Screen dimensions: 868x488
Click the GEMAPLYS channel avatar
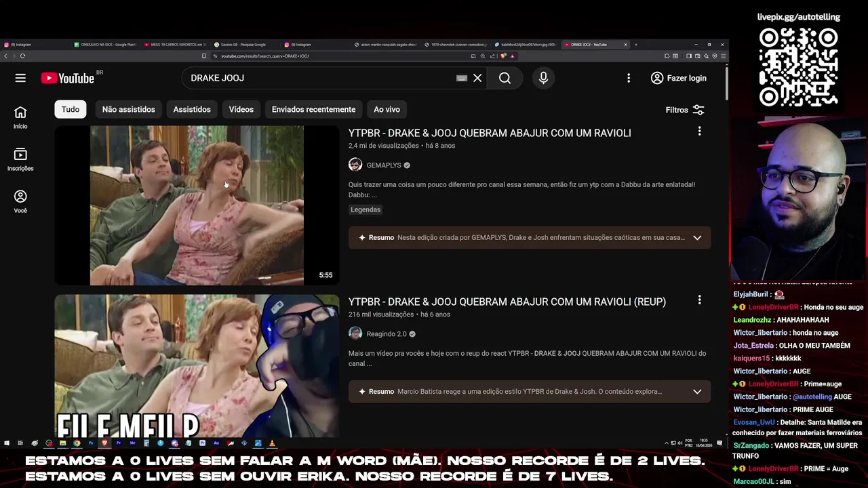coord(355,165)
